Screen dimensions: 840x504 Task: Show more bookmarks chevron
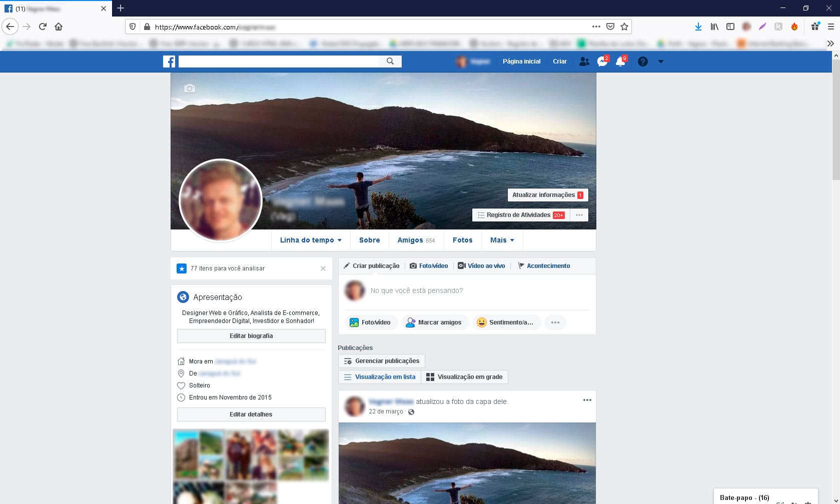tap(830, 43)
